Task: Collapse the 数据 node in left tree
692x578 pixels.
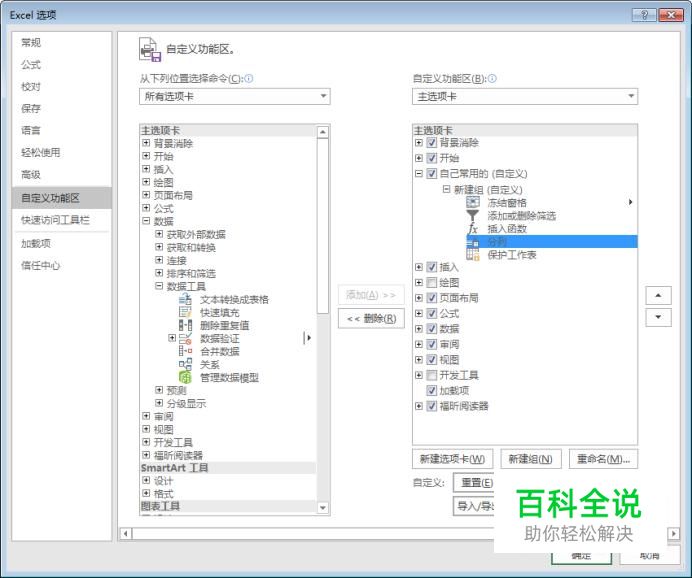Action: pyautogui.click(x=146, y=221)
